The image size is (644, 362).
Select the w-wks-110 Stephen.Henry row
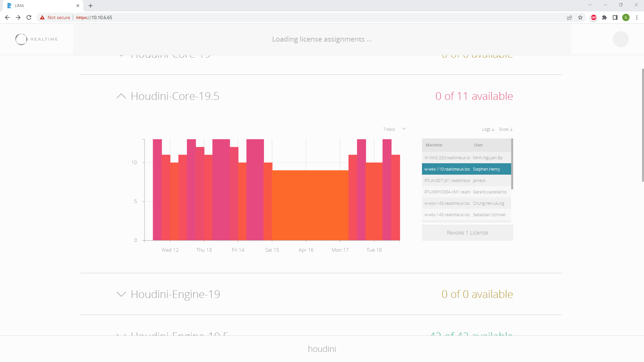pos(467,169)
